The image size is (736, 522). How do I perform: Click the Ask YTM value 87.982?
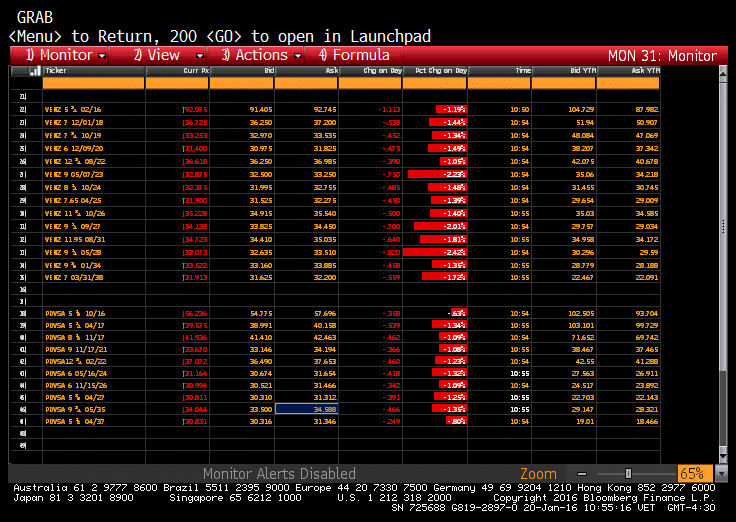[x=647, y=109]
